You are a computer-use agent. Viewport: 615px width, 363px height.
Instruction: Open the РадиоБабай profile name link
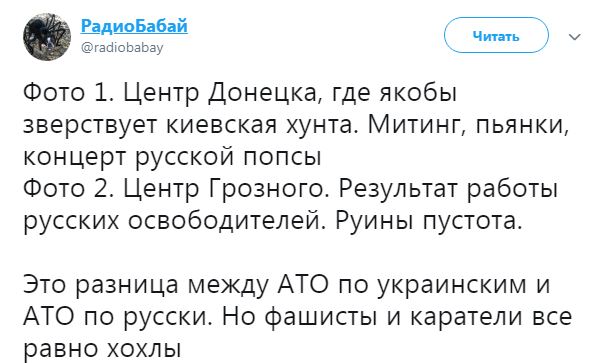point(134,26)
